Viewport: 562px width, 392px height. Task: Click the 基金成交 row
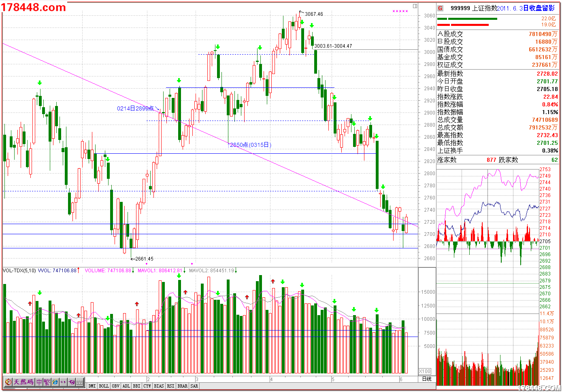pos(497,57)
